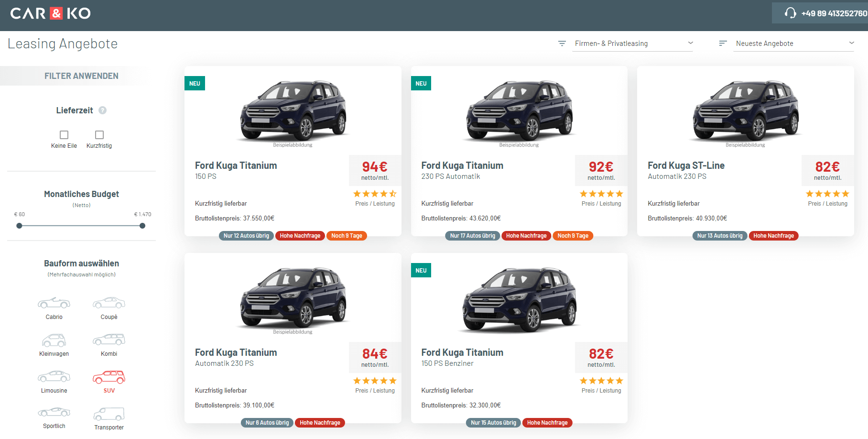
Task: Click the Nur 6 Autos übrig badge
Action: [x=267, y=423]
